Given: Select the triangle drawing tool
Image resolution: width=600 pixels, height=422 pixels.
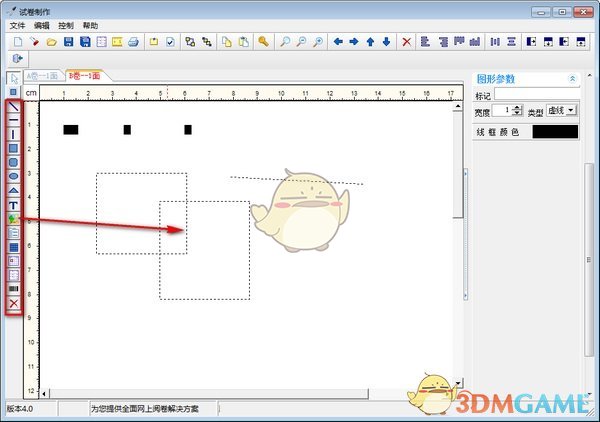Looking at the screenshot, I should (13, 190).
